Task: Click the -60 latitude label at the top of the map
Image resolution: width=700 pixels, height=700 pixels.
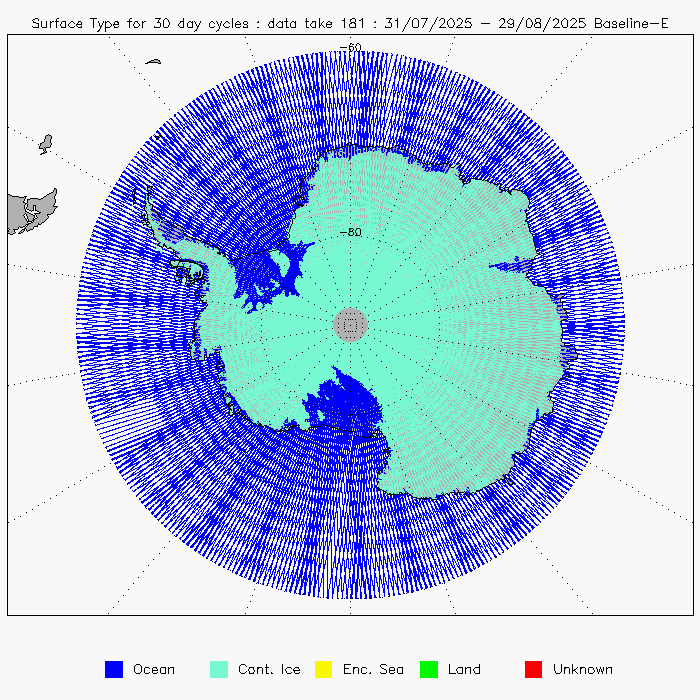Action: (350, 47)
